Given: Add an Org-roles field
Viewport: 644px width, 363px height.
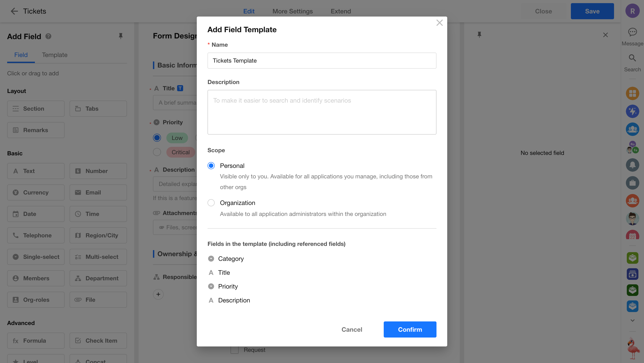Looking at the screenshot, I should [x=36, y=300].
